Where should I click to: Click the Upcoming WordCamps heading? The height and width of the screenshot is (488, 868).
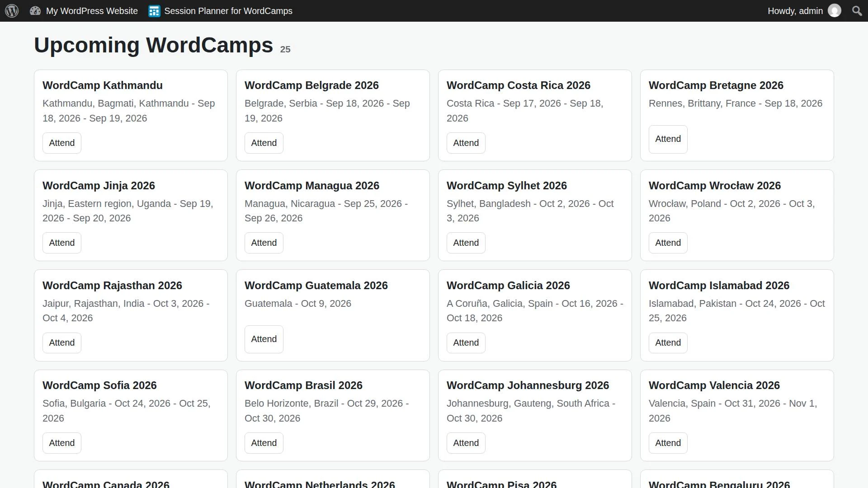(154, 45)
